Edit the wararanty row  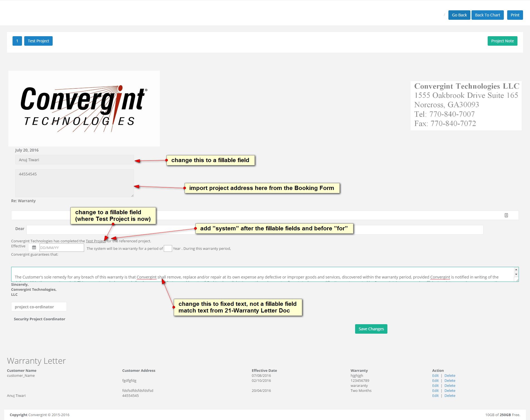coord(435,386)
